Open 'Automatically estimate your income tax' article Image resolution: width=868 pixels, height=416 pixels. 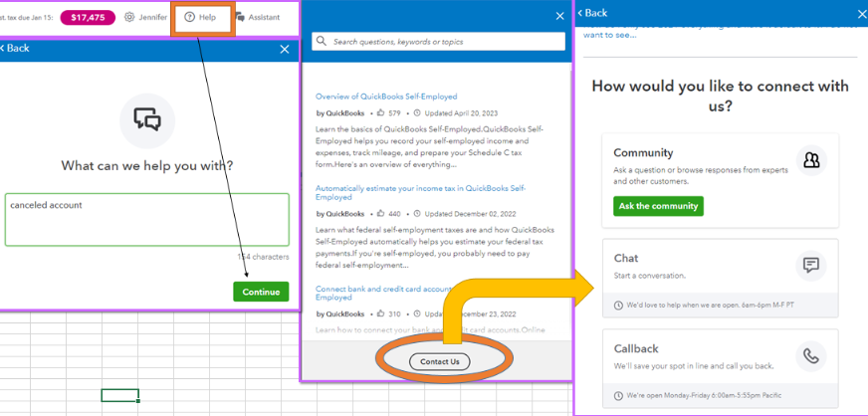pos(421,192)
